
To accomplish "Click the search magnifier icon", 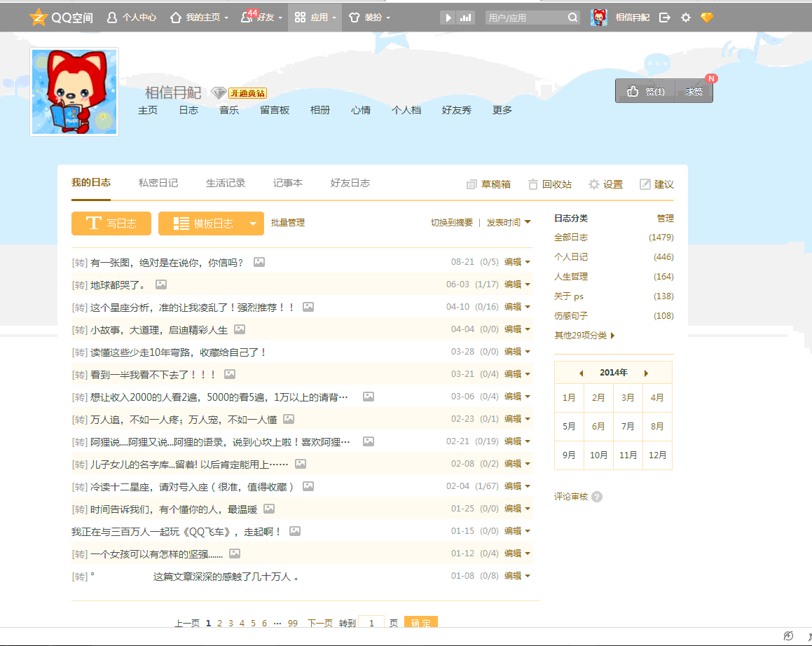I will click(572, 18).
